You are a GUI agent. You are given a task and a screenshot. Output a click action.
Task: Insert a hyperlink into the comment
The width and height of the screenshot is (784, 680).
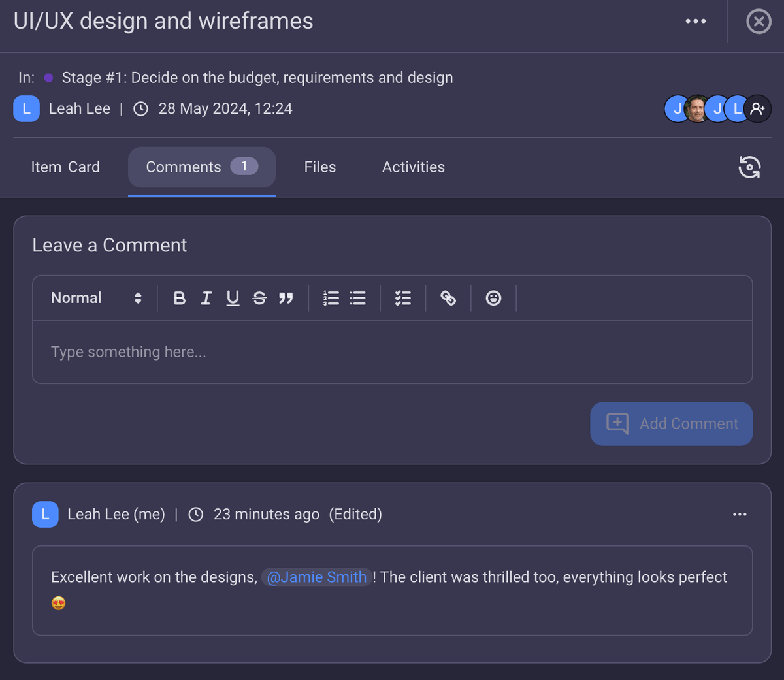click(x=448, y=298)
